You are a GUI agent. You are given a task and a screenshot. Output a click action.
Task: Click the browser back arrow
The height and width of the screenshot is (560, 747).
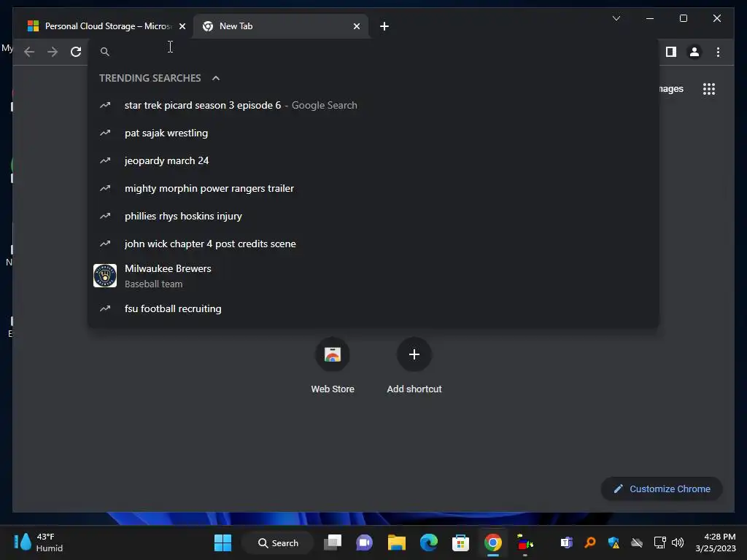(x=29, y=52)
